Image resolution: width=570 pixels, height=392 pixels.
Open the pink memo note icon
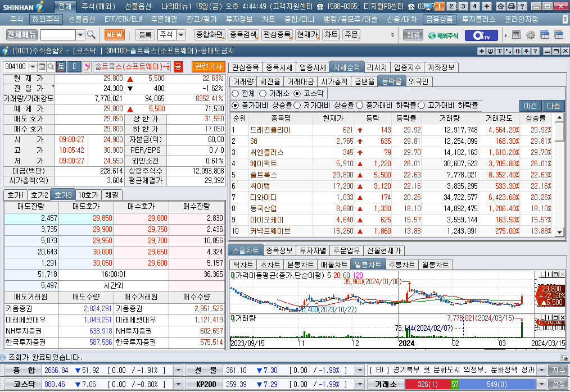(x=87, y=66)
